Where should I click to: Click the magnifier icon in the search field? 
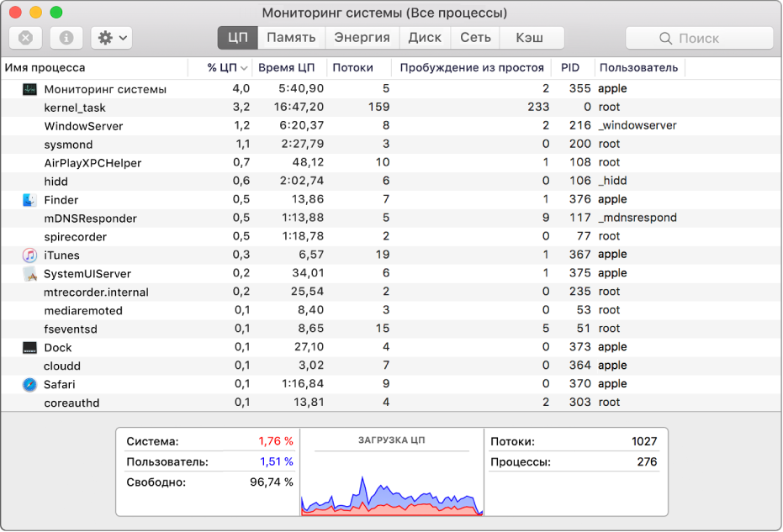click(x=665, y=39)
